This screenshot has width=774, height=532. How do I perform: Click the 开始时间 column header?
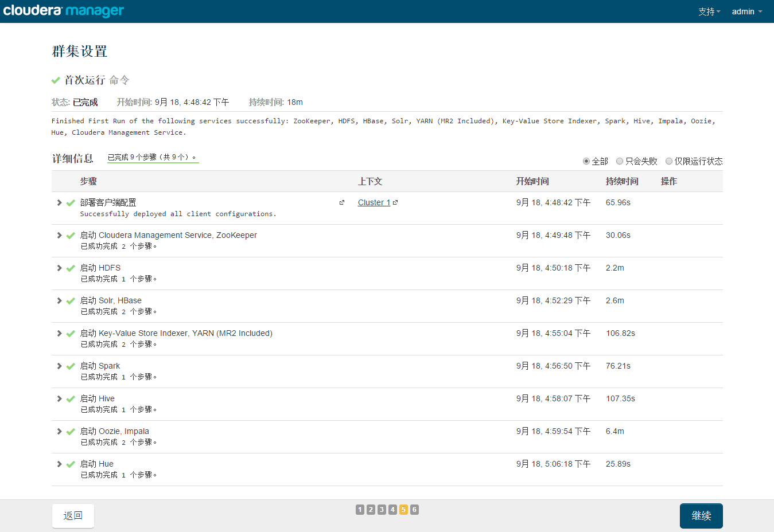point(532,181)
